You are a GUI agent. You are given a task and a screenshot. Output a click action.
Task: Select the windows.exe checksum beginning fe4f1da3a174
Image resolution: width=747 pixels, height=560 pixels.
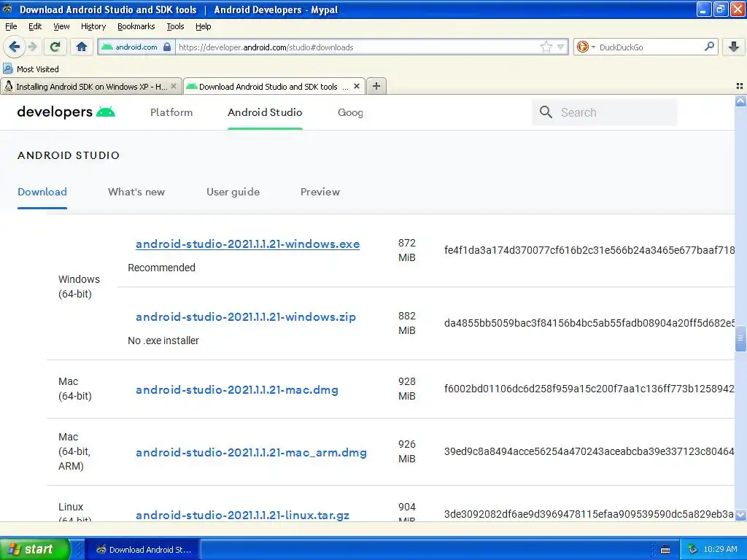589,250
